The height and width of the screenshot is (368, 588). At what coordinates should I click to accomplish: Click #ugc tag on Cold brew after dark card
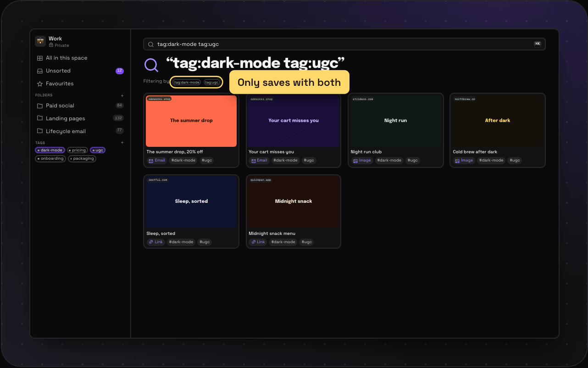[514, 161]
